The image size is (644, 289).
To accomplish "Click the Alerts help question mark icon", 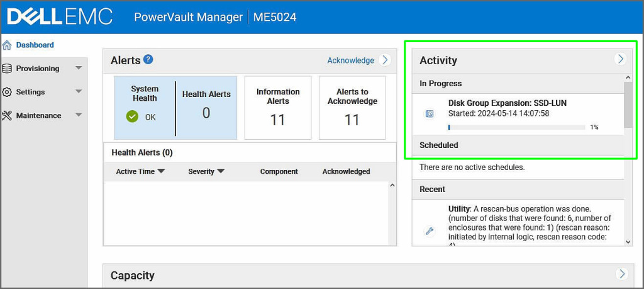I will [x=148, y=60].
